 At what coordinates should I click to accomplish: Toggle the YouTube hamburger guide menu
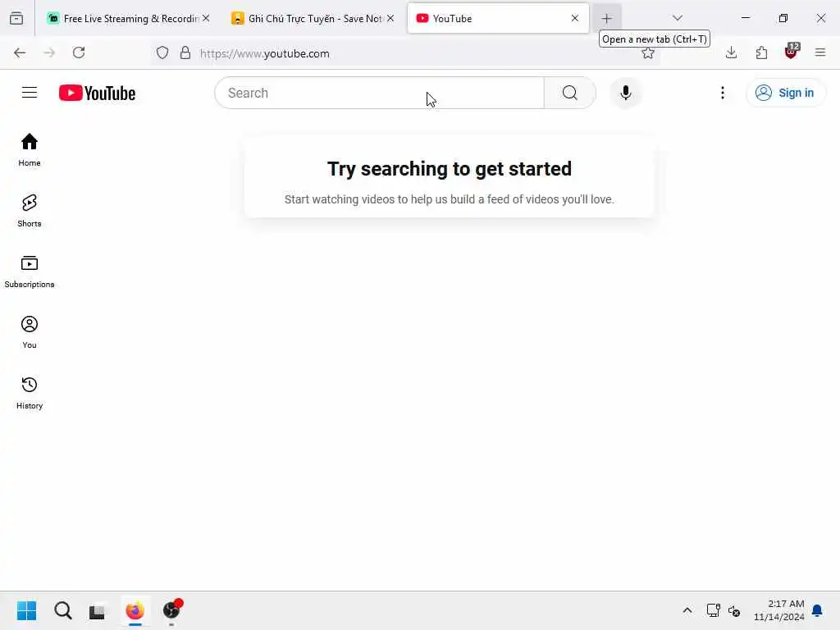coord(30,93)
